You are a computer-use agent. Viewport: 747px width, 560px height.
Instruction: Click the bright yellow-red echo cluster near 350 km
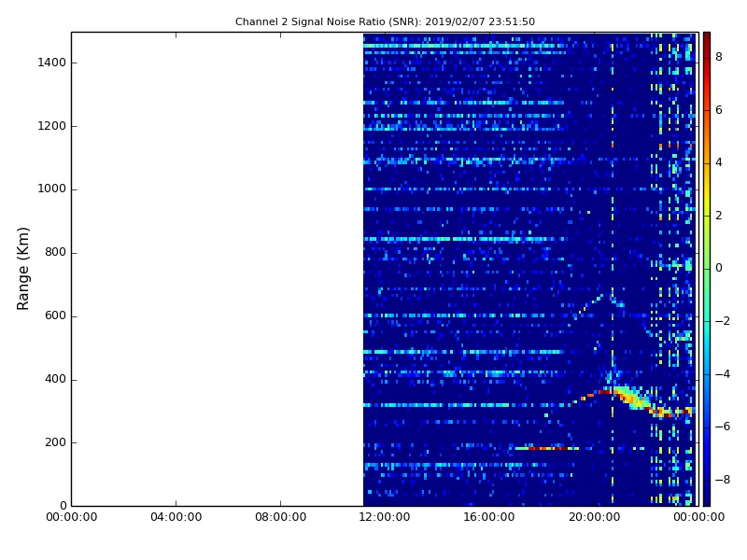point(634,399)
